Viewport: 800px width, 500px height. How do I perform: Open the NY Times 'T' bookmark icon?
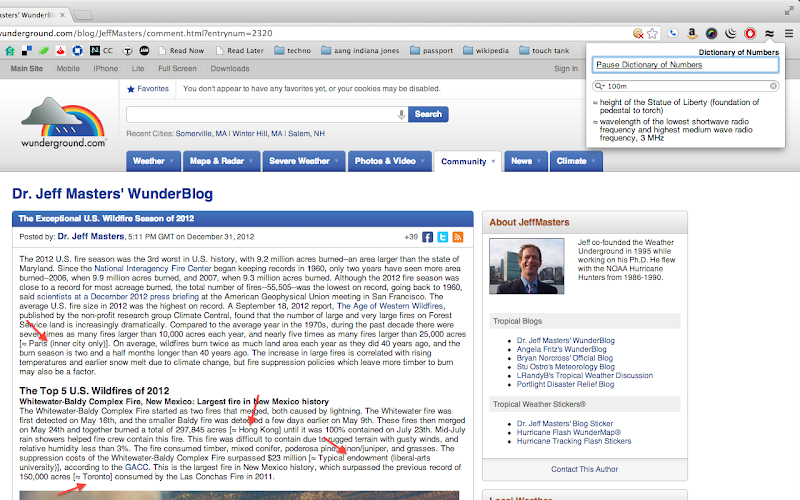[x=128, y=51]
